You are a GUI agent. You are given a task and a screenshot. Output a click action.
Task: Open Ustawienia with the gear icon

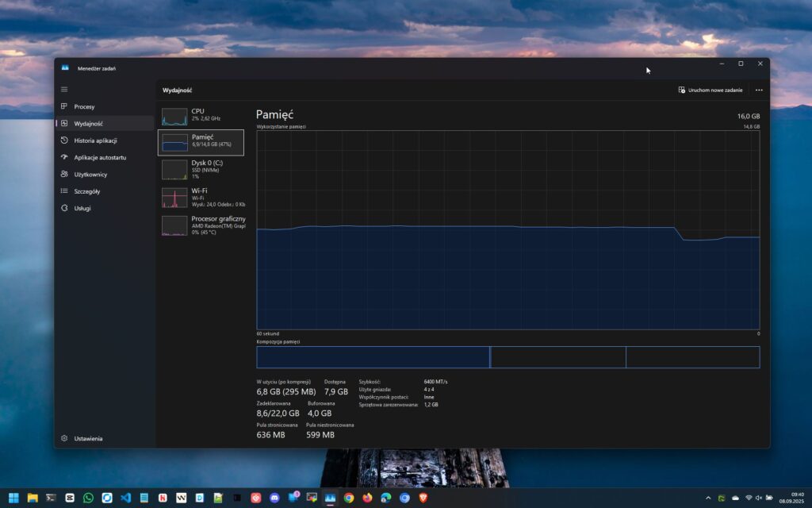[x=65, y=438]
